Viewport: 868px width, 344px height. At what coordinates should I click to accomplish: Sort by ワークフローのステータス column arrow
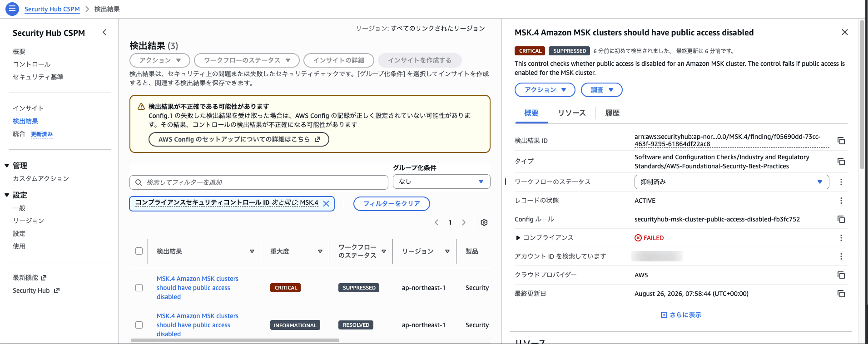tap(384, 251)
